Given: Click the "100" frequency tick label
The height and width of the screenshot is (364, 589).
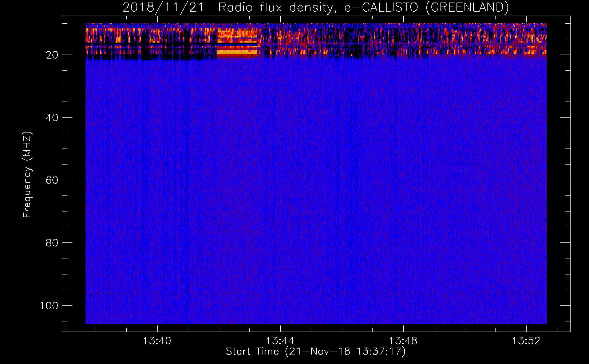Looking at the screenshot, I should 49,305.
